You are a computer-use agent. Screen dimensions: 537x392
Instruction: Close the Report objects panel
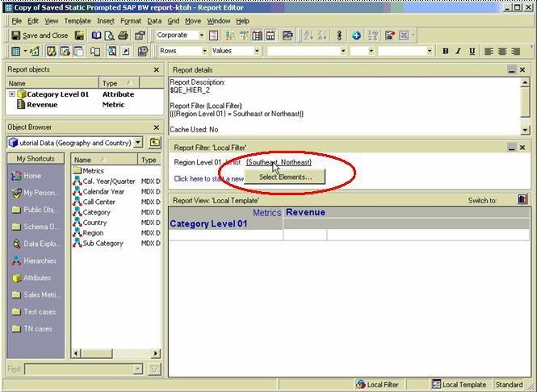pos(157,70)
